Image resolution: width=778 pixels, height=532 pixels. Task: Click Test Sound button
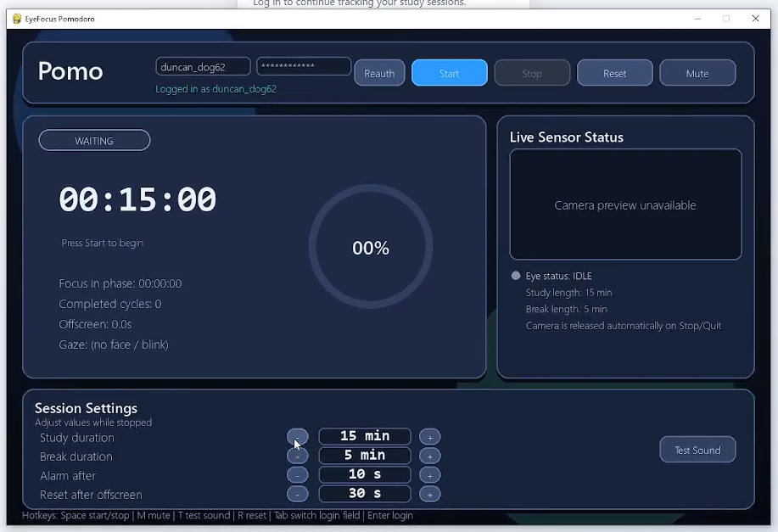point(697,450)
